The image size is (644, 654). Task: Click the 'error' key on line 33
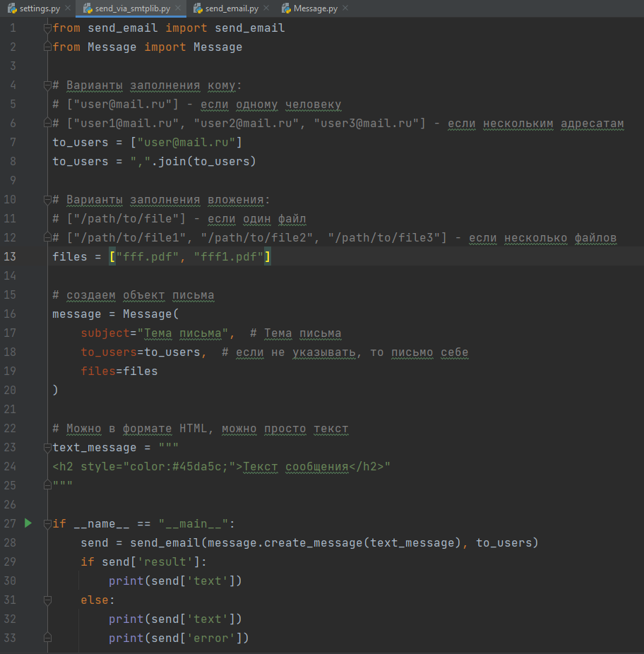(211, 638)
